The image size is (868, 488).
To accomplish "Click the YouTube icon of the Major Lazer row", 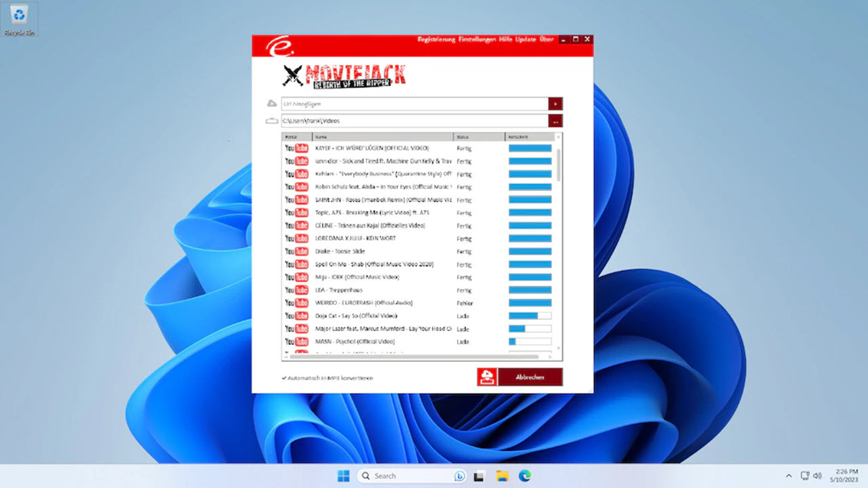I will point(296,329).
